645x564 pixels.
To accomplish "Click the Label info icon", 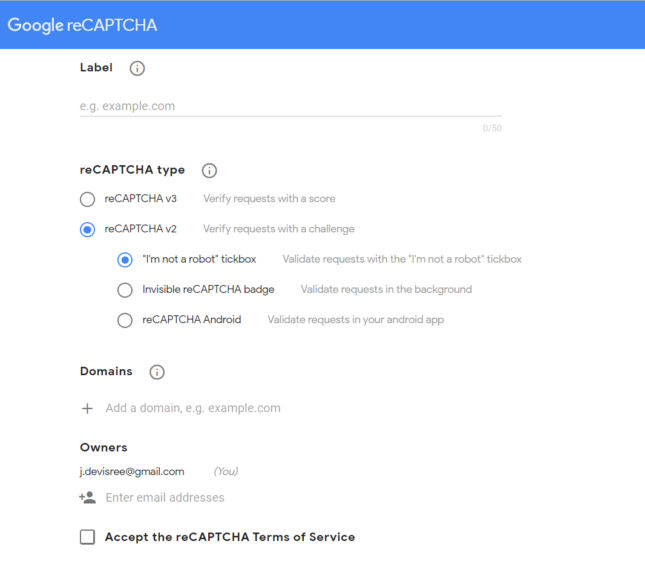I will tap(137, 68).
